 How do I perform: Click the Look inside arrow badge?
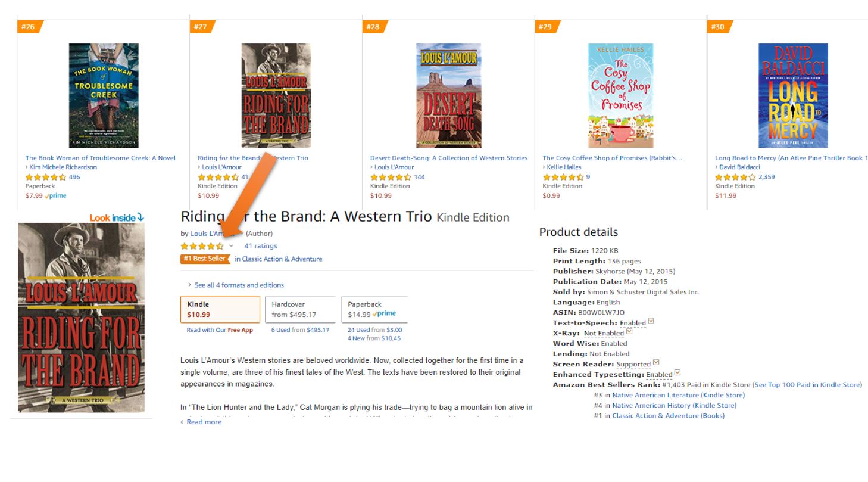[x=117, y=218]
